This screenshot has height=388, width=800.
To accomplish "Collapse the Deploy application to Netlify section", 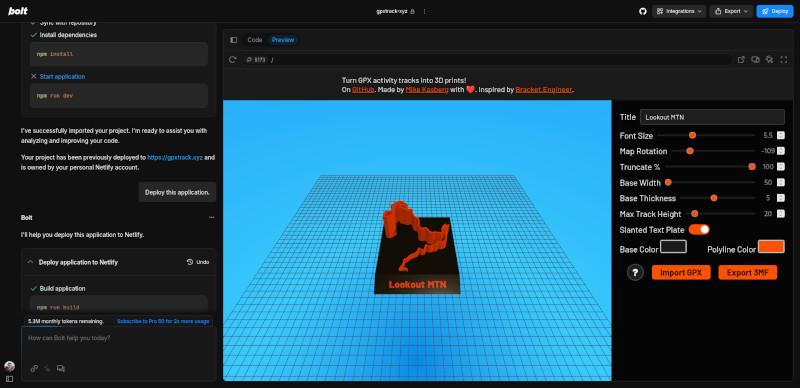I will pos(30,262).
